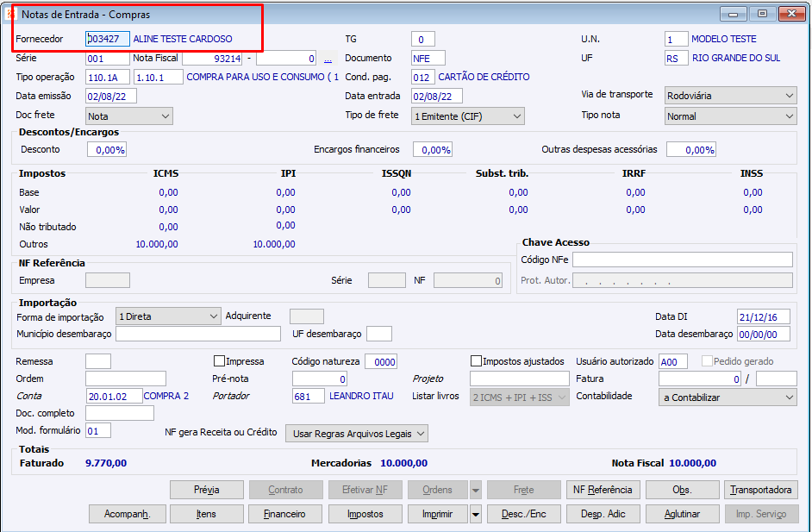Viewport: 812px width, 532px height.
Task: Expand the Via de transporte combo box
Action: 730,96
